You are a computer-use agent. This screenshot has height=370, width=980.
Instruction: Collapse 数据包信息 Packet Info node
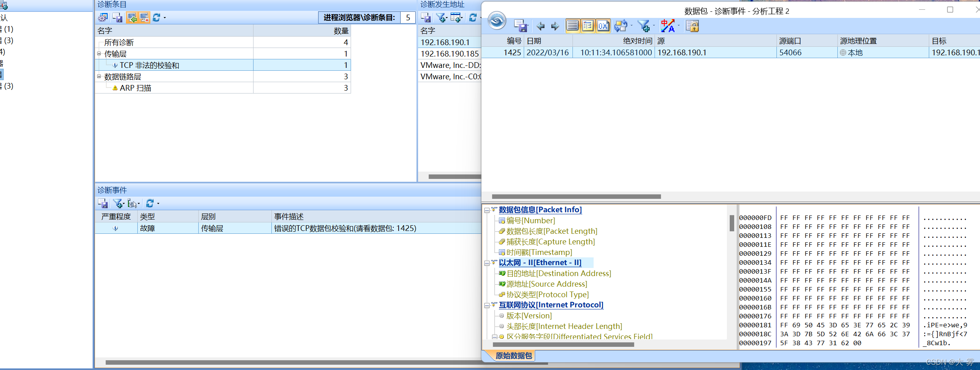(x=487, y=210)
